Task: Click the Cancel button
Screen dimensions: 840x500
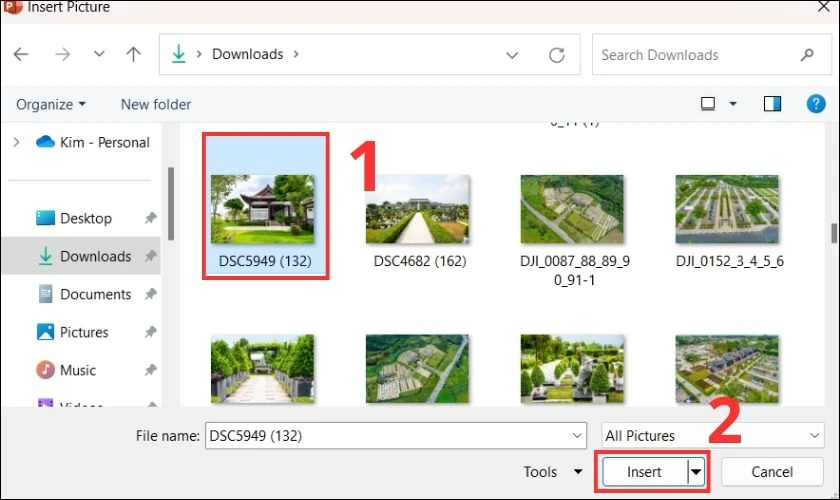Action: pyautogui.click(x=772, y=472)
